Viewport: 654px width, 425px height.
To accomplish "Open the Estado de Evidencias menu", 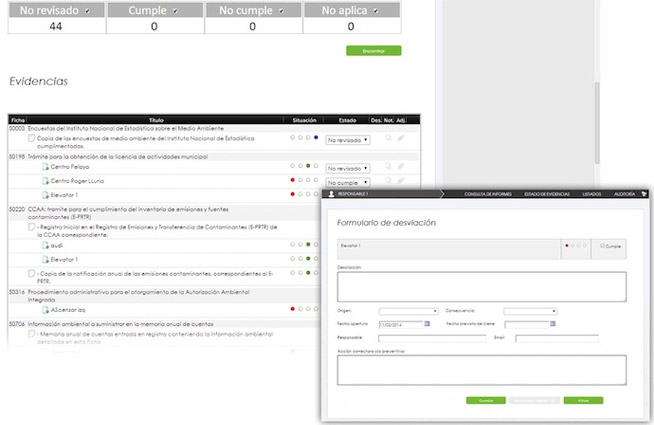I will tap(545, 193).
